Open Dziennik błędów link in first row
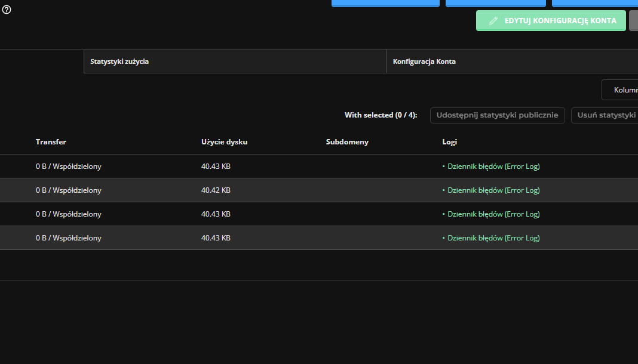638x364 pixels. 493,166
